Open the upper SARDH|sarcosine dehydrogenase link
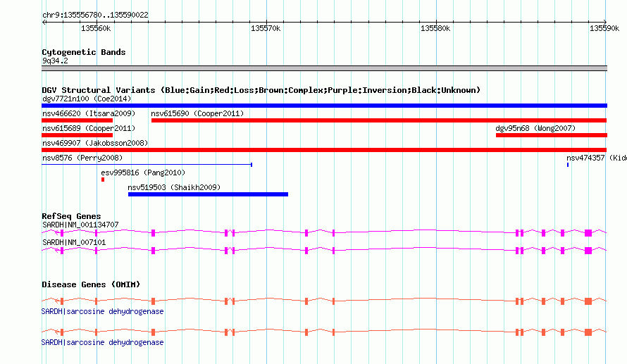 point(102,311)
